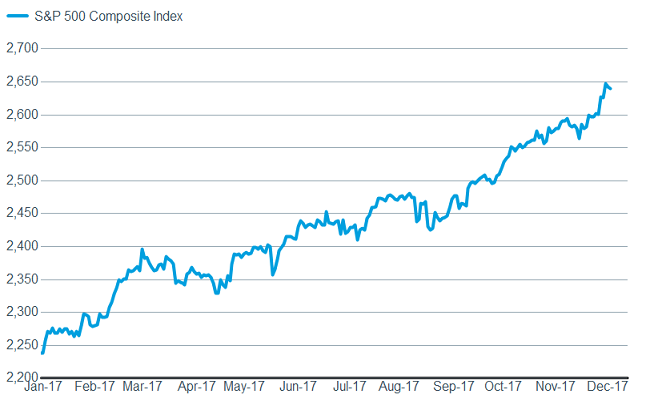Click the line's highest peak near Dec-17

pos(606,84)
